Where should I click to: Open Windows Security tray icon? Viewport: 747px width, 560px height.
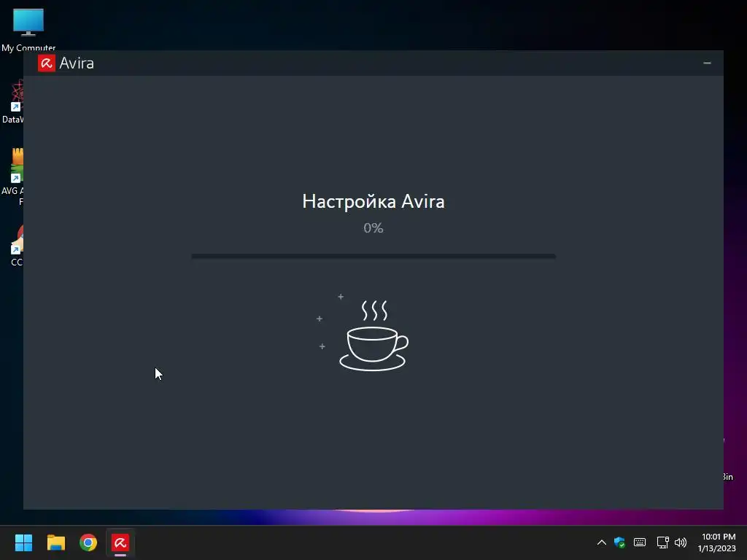point(619,542)
